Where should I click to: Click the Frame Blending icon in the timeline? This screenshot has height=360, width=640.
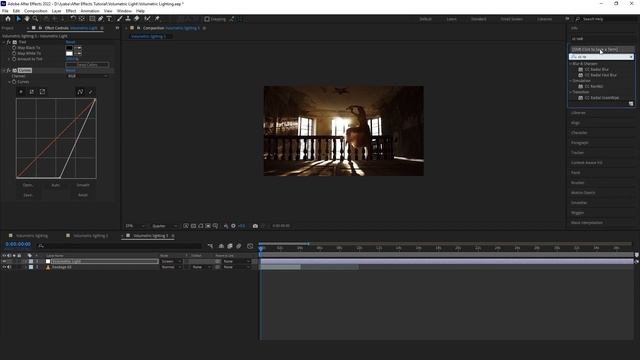point(230,246)
